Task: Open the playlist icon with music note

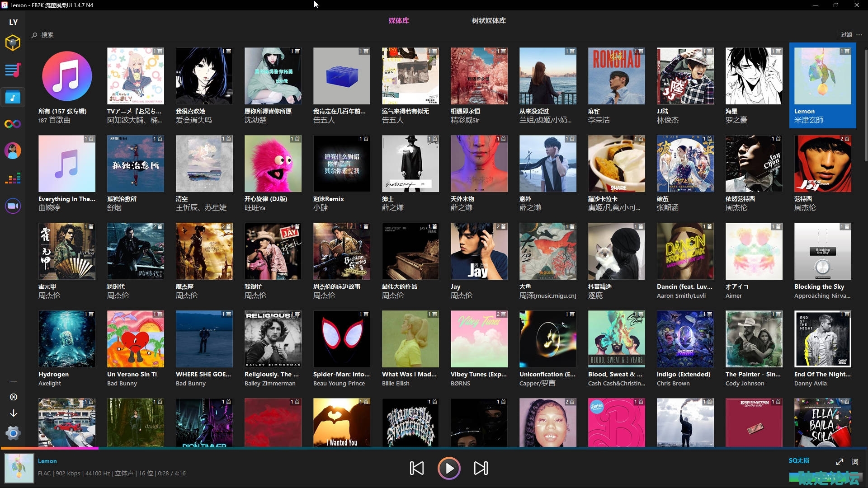Action: (13, 70)
